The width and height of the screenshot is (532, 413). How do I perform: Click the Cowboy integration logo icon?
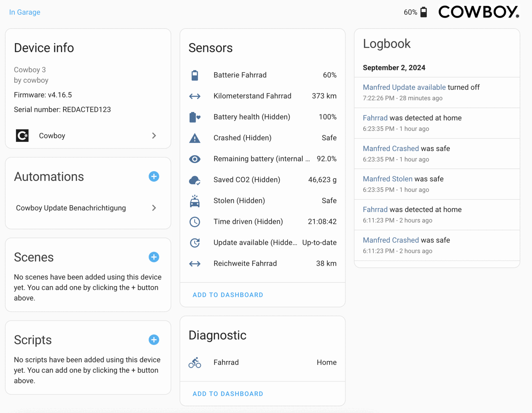(22, 136)
